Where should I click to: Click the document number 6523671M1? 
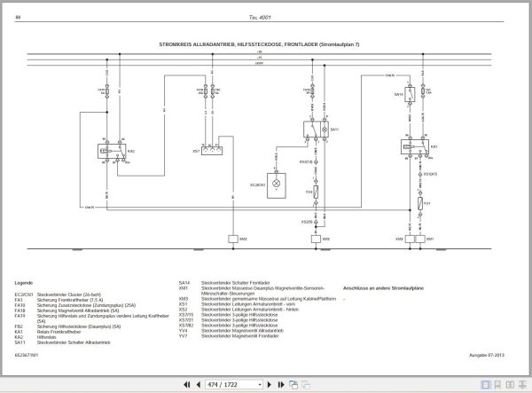(27, 355)
